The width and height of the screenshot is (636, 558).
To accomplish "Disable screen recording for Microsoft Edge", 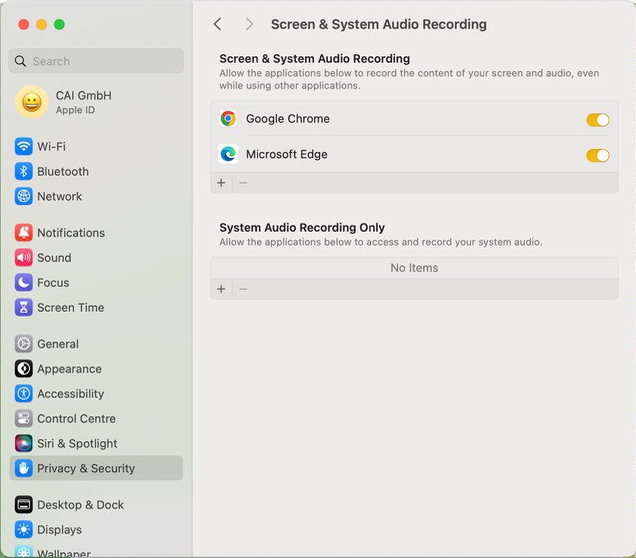I will (x=597, y=155).
